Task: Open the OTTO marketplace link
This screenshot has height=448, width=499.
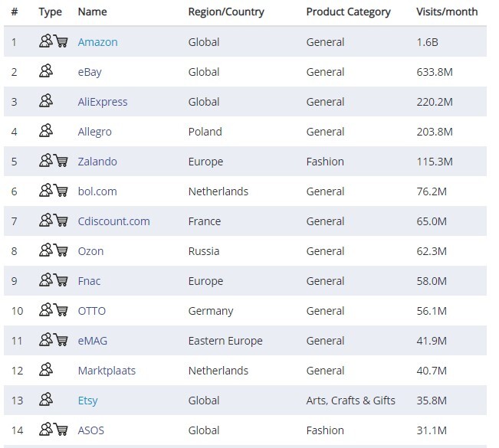Action: tap(92, 311)
